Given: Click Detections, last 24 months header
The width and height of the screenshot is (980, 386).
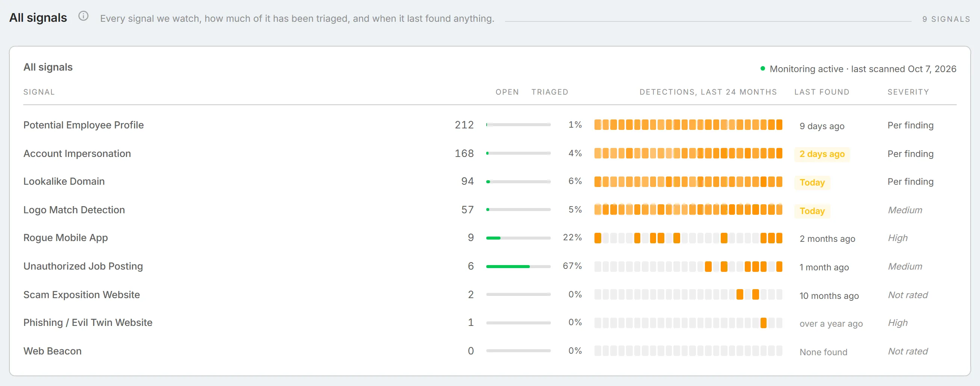Looking at the screenshot, I should [x=708, y=92].
